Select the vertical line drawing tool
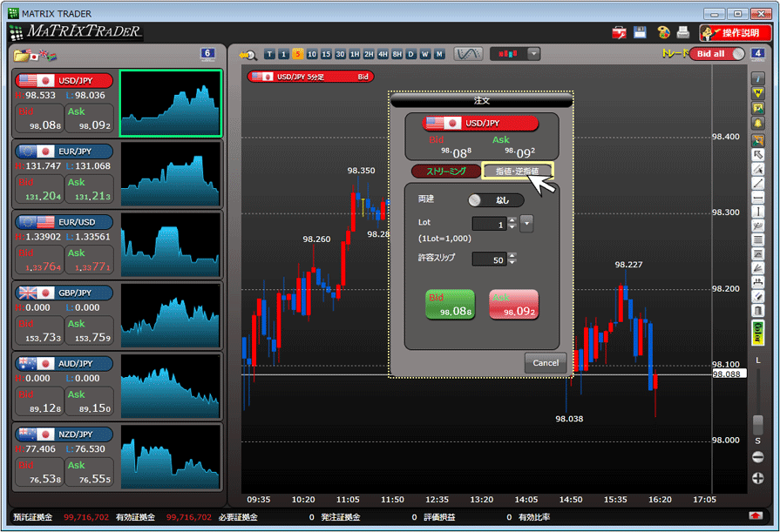This screenshot has width=780, height=532. point(757,212)
